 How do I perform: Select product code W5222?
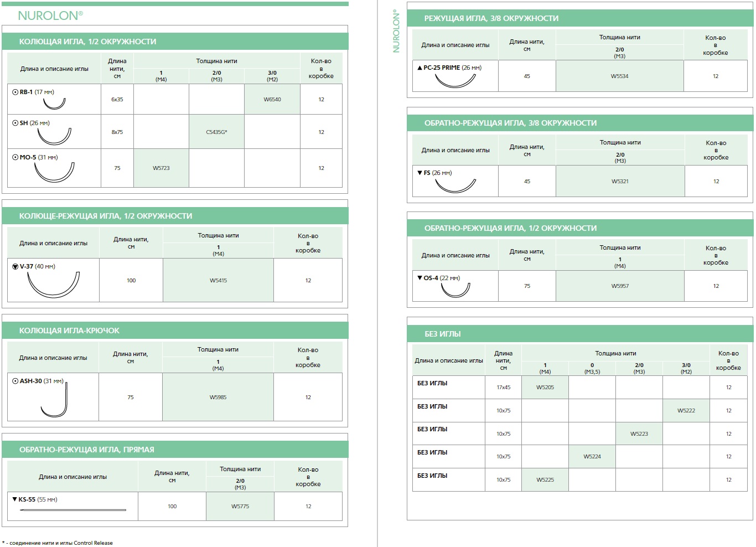pos(686,410)
